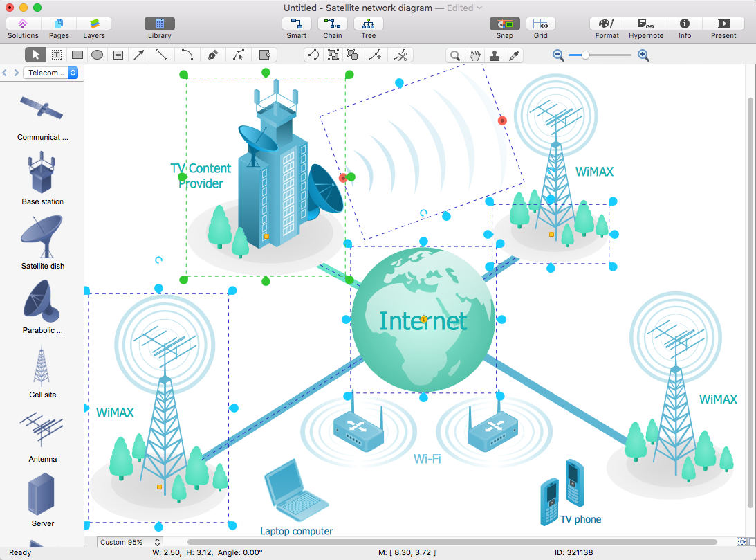Select the Laptop computer shape on canvas
Viewport: 756px width, 560px height.
296,490
